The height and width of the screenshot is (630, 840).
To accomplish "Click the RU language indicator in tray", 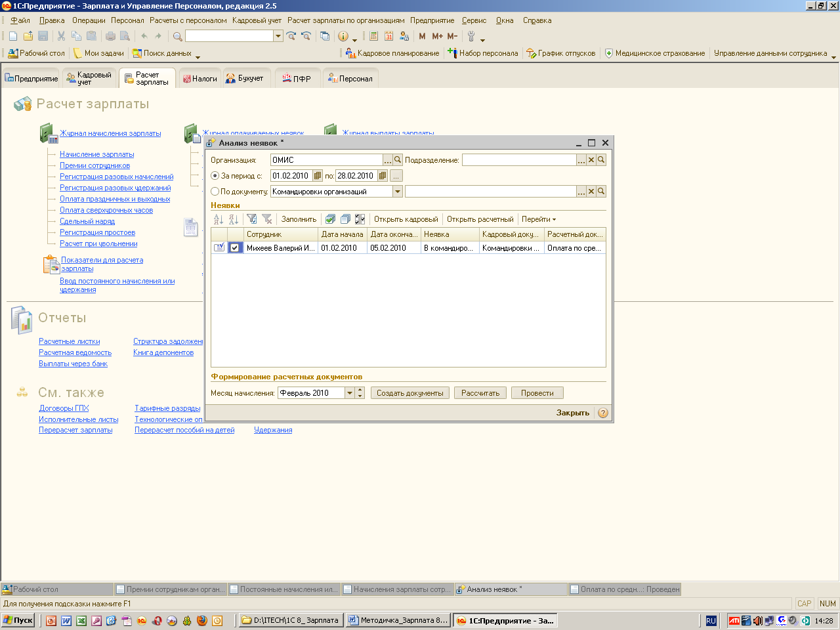I will 711,620.
